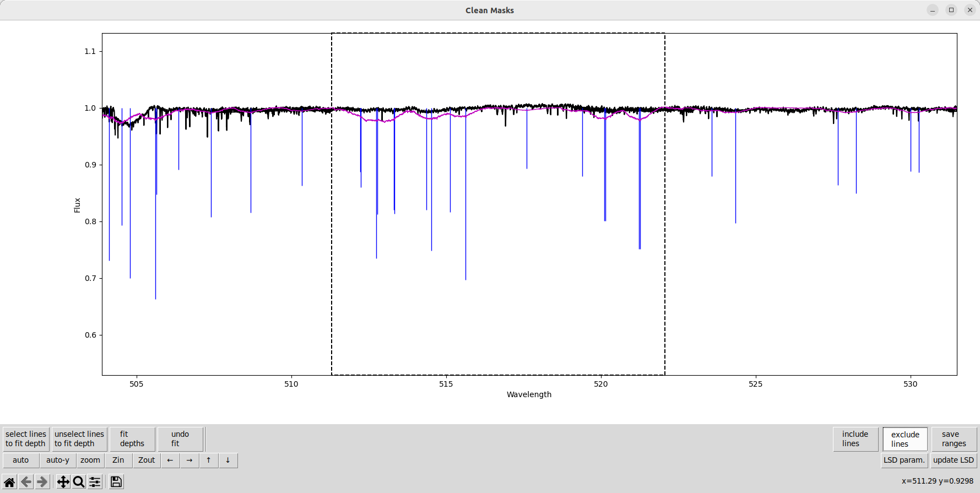Open the Configure subplots sliders icon
The image size is (980, 493).
[95, 482]
